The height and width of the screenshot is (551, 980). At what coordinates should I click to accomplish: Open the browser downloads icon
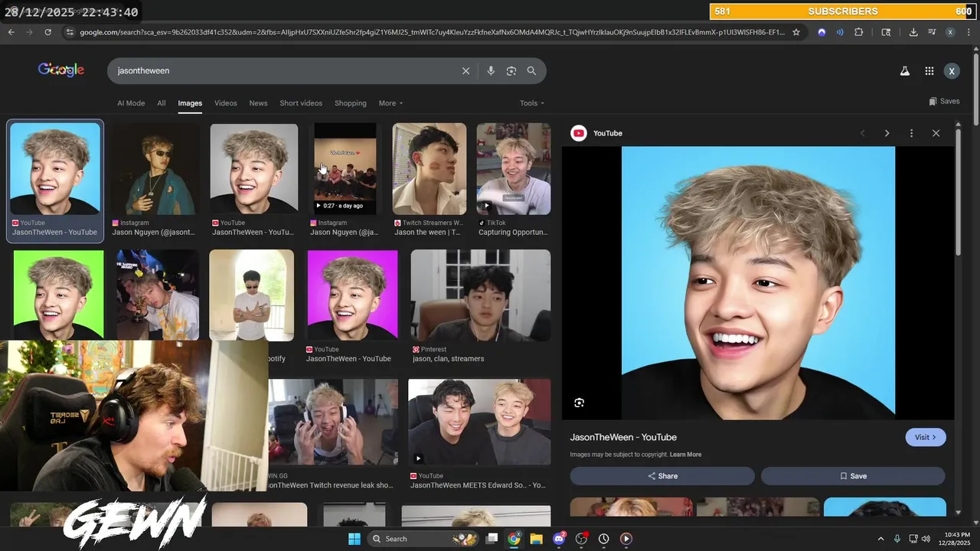(x=913, y=32)
